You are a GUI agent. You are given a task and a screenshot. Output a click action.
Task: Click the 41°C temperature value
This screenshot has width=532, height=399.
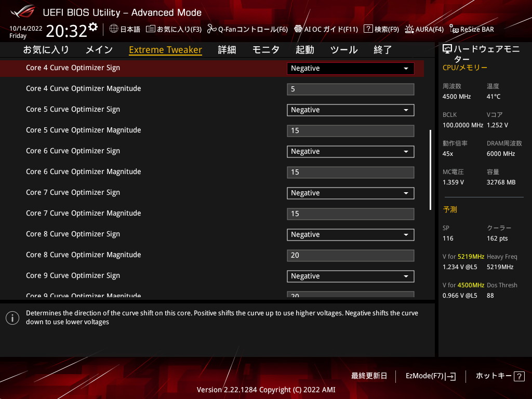494,97
